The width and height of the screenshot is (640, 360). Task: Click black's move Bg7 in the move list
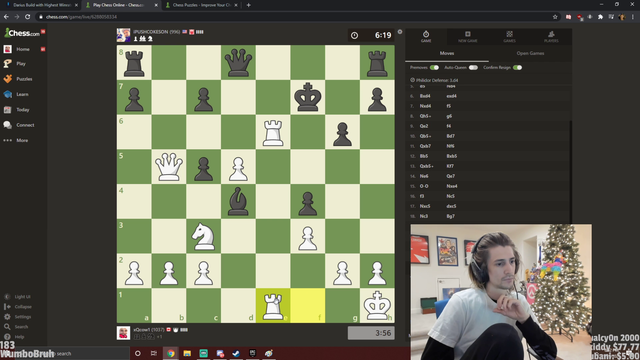450,216
